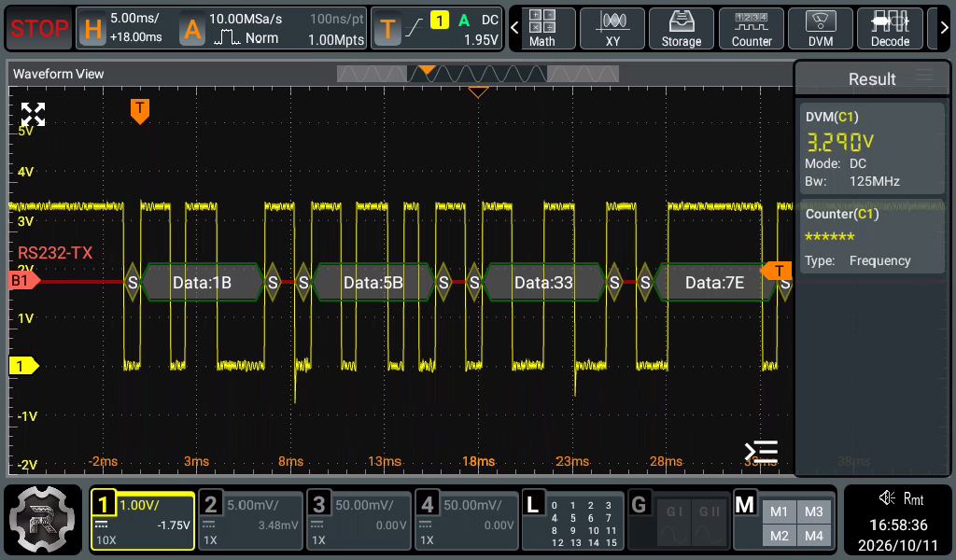Screen dimensions: 956x560
Task: Click the memory overview waveform bar
Action: click(477, 74)
